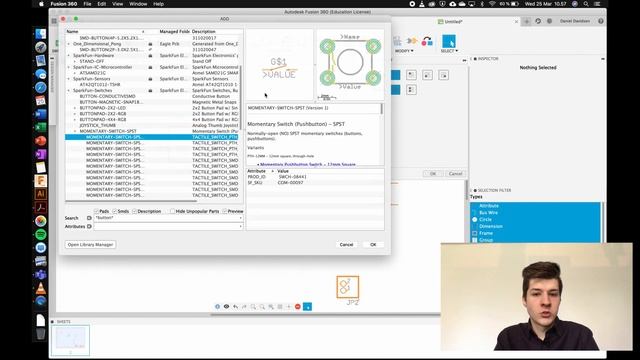Viewport: 640px width, 360px height.
Task: Open the Edit menu
Action: (x=102, y=4)
